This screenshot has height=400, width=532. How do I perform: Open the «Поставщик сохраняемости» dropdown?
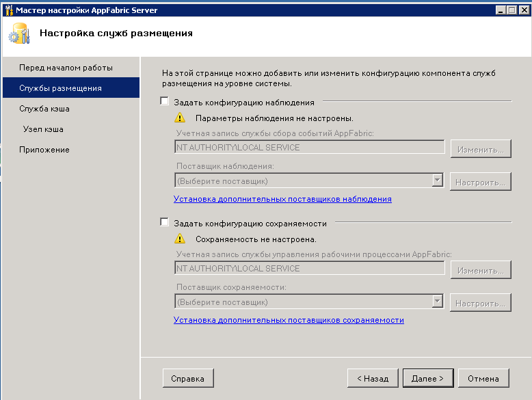coord(438,302)
